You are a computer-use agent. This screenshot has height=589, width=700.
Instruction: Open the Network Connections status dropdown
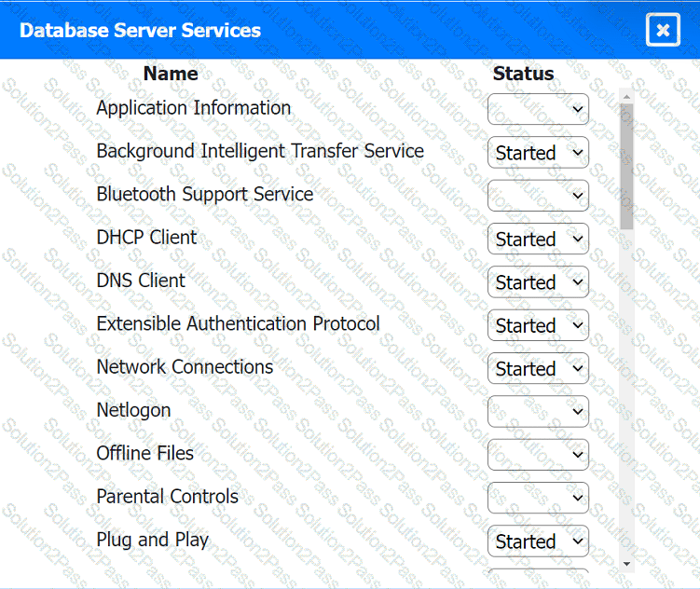coord(538,369)
